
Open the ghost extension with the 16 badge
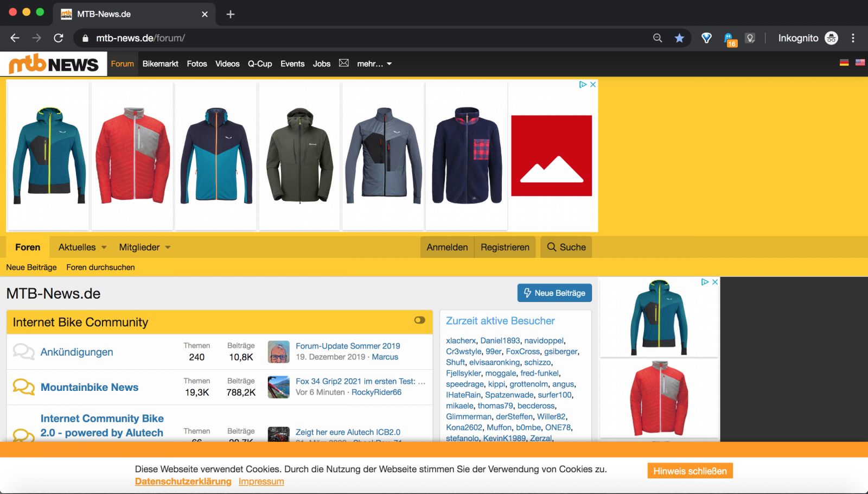[x=730, y=39]
